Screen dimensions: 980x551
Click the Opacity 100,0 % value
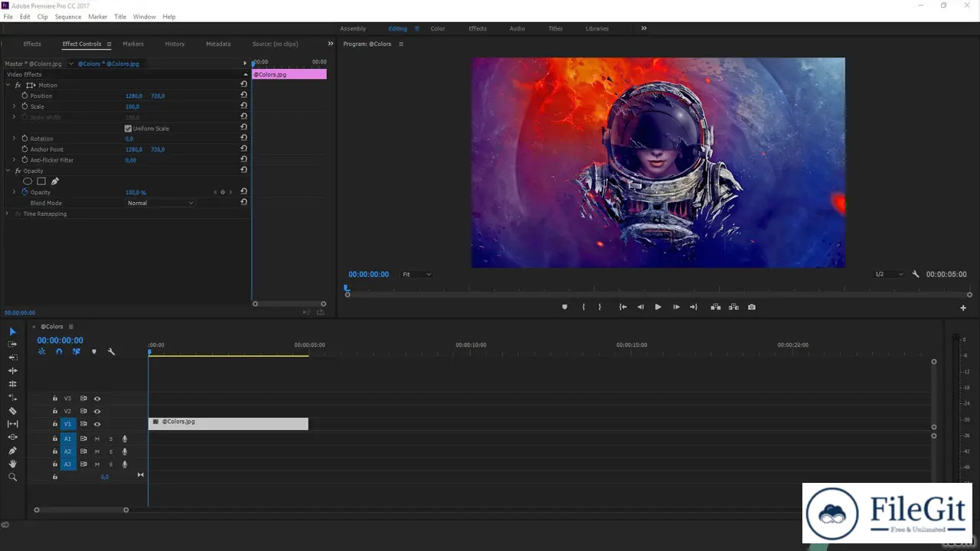click(x=136, y=192)
